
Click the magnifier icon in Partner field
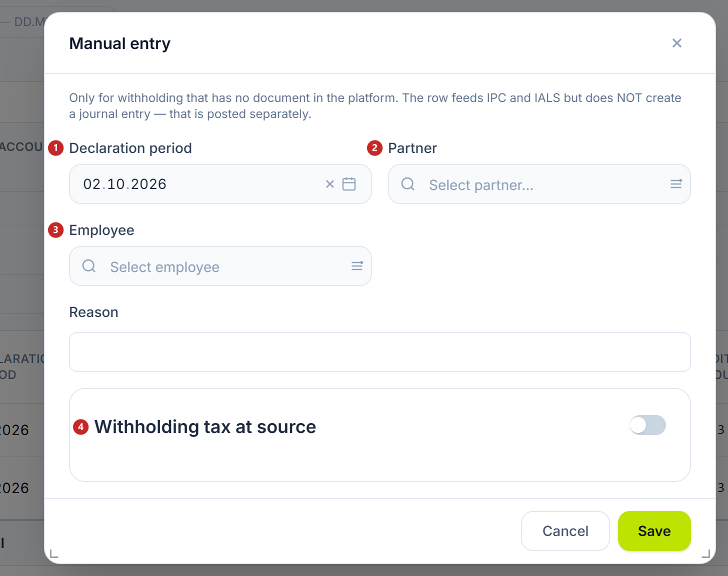pyautogui.click(x=408, y=184)
